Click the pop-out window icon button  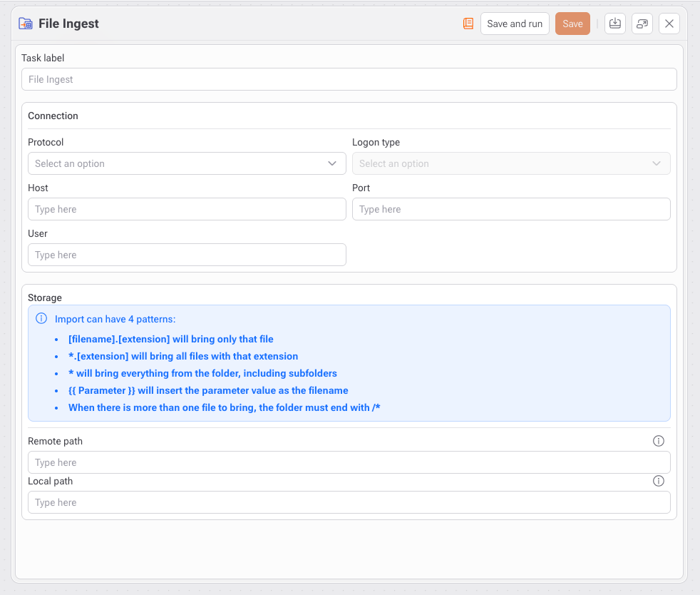click(642, 24)
